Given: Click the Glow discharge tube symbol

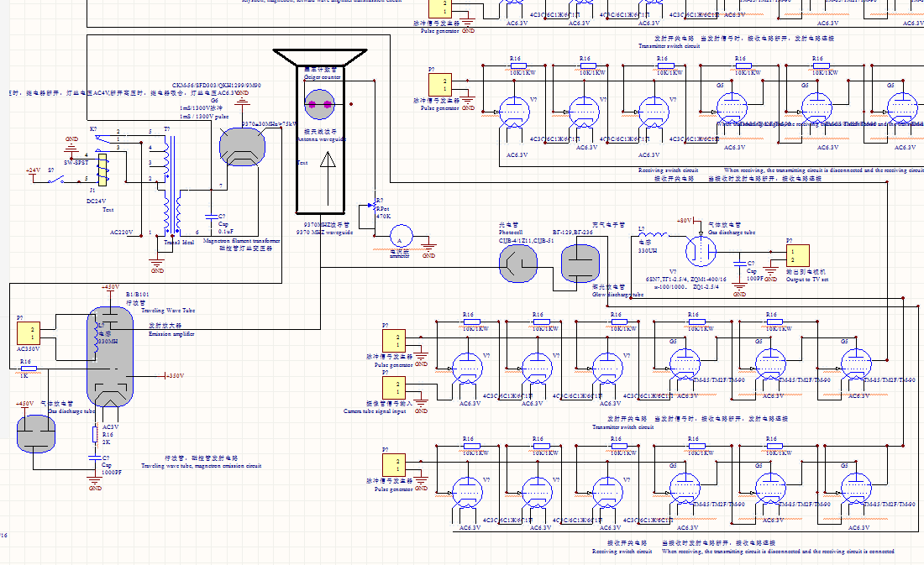Looking at the screenshot, I should [580, 264].
